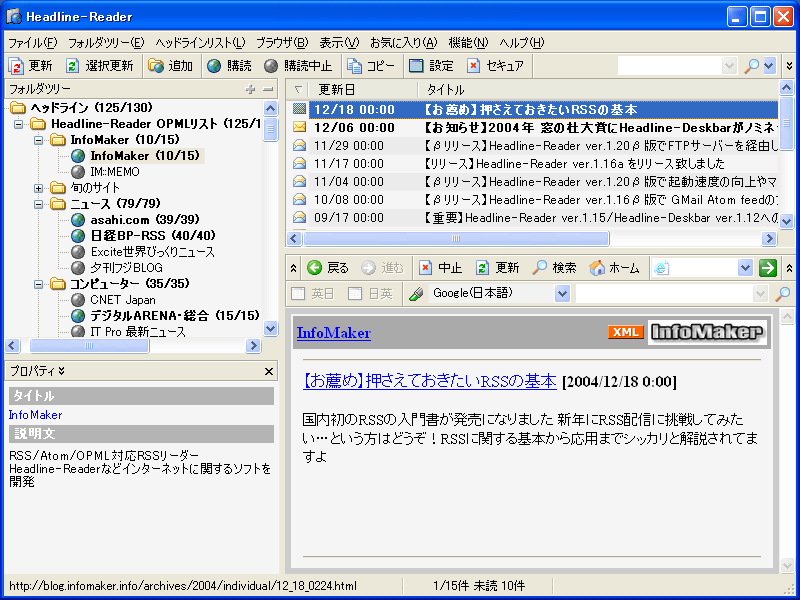
Task: Click the コピー copy icon
Action: click(355, 66)
